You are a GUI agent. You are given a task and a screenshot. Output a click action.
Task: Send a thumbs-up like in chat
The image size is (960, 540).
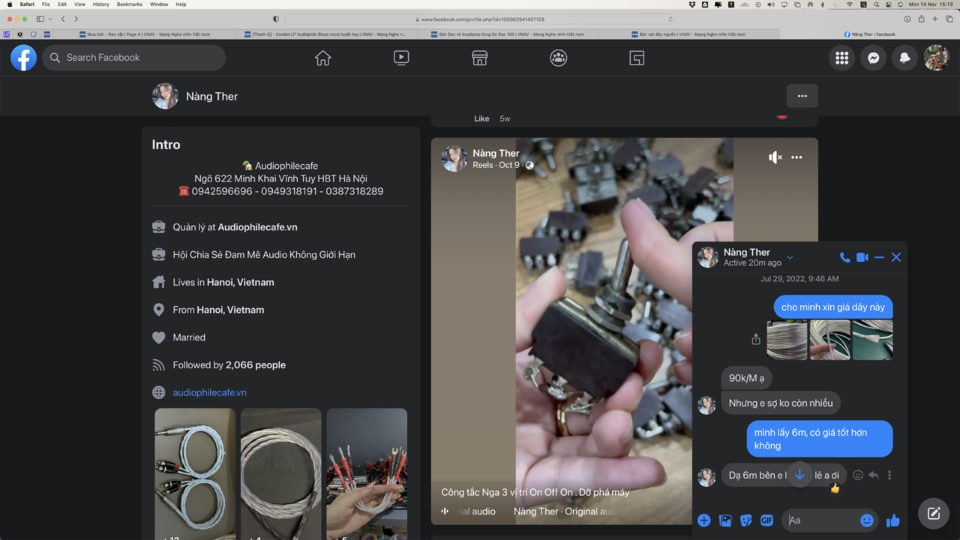point(893,520)
